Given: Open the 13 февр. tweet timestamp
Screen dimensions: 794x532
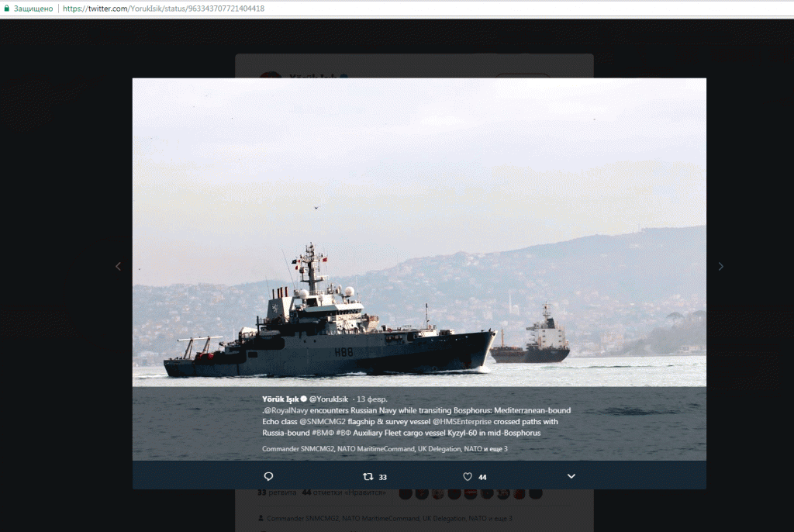Looking at the screenshot, I should click(372, 399).
